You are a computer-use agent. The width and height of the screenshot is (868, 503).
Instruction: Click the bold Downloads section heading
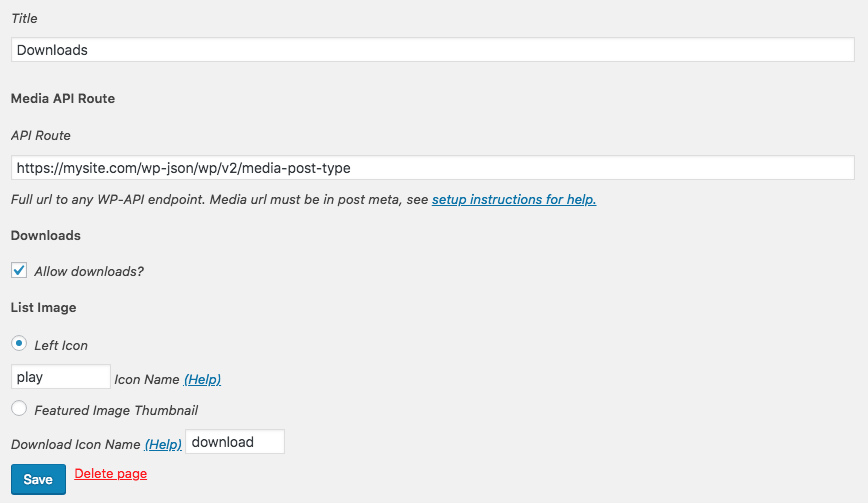(45, 236)
